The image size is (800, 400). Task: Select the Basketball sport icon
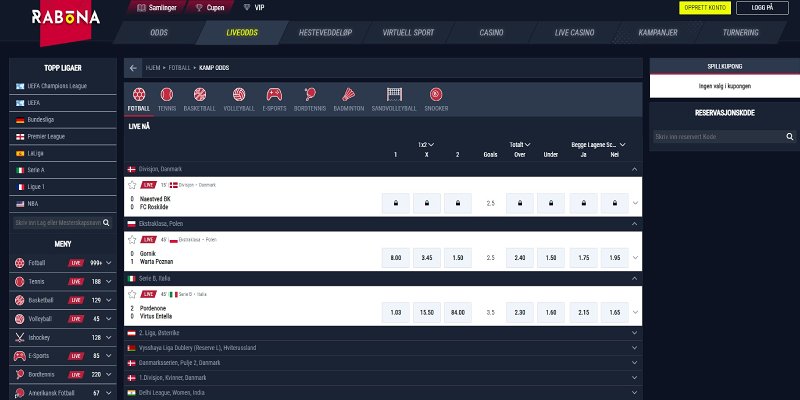coord(199,94)
